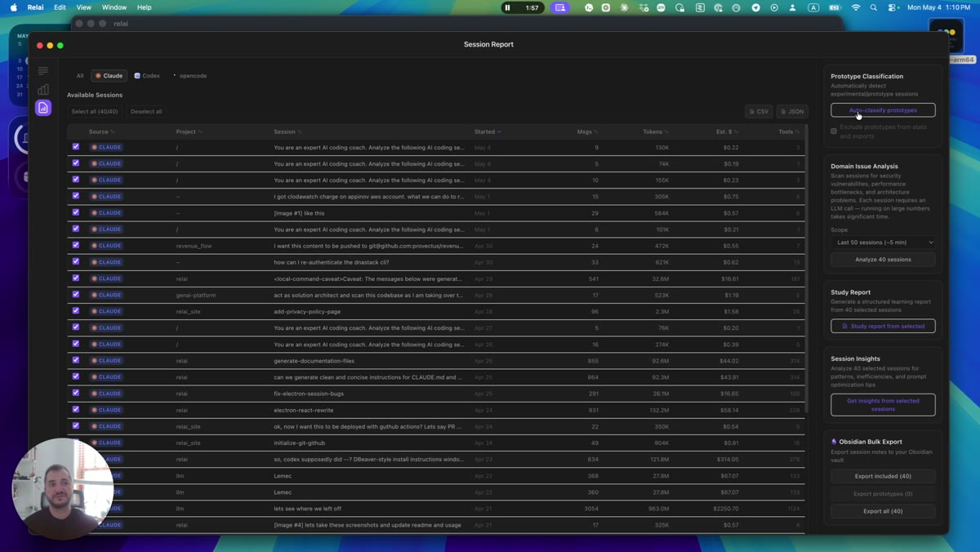Click 'Export included (40)' button
Screen dimensions: 980x552
[x=883, y=476]
